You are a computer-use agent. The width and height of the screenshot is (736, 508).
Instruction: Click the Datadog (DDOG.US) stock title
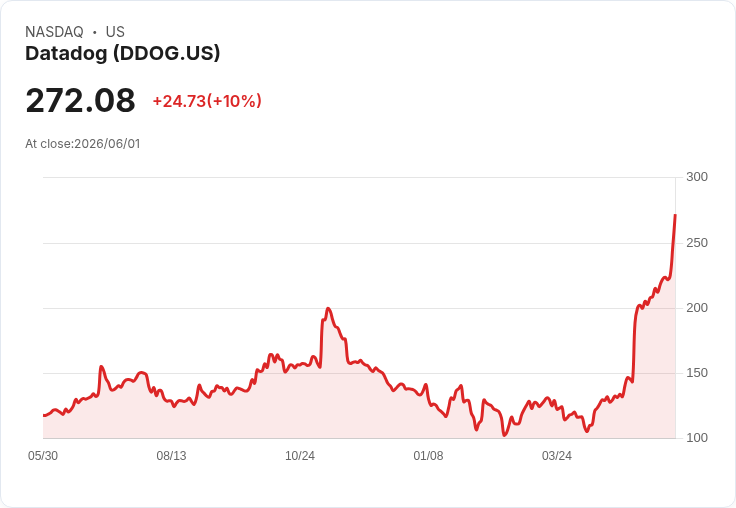(x=123, y=53)
